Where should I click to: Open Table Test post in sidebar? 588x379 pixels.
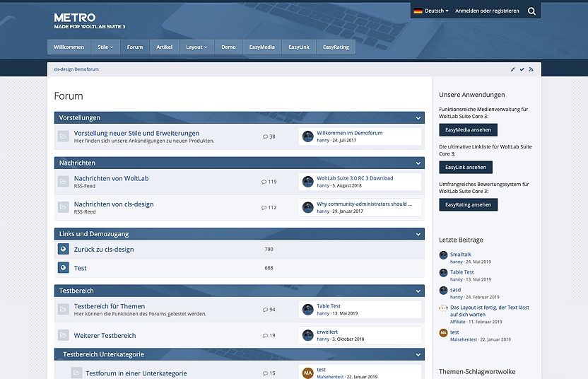[x=462, y=272]
